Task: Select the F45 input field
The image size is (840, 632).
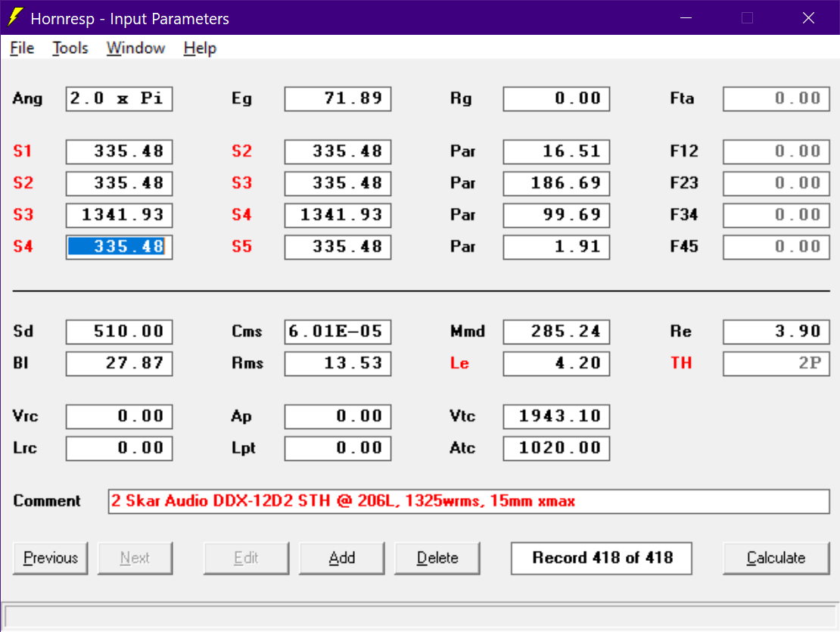Action: [776, 247]
